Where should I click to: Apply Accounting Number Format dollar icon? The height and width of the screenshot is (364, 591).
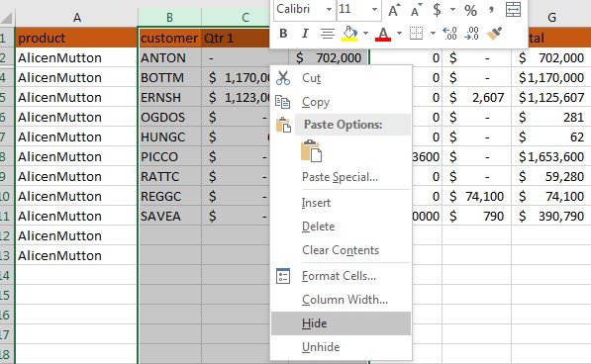437,10
